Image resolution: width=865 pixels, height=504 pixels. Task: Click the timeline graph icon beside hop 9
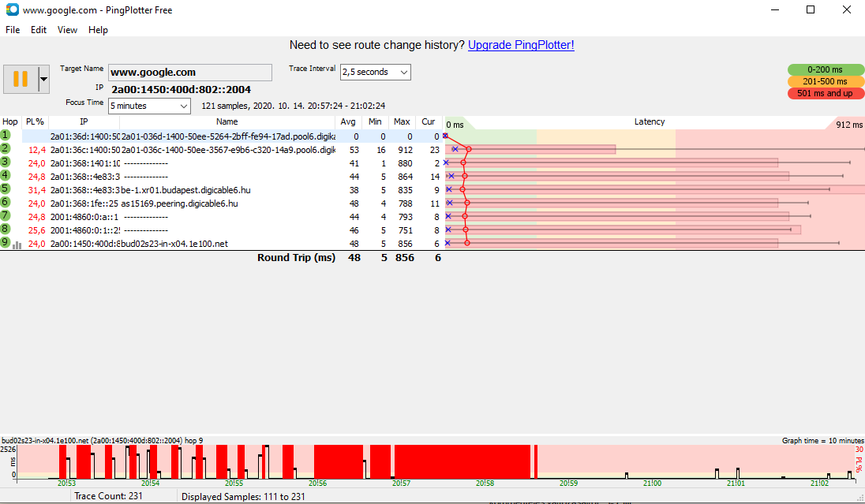17,245
